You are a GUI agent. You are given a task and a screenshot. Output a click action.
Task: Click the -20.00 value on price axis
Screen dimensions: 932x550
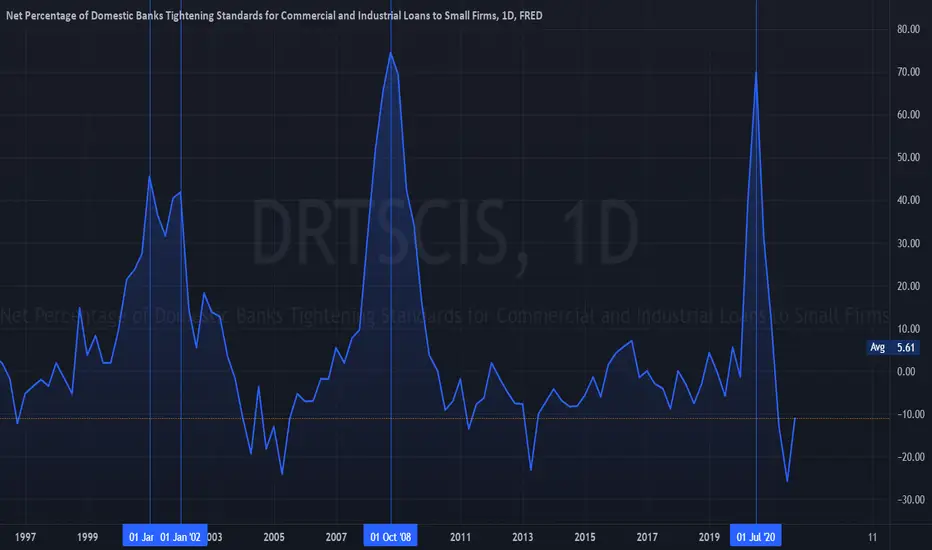(x=909, y=457)
